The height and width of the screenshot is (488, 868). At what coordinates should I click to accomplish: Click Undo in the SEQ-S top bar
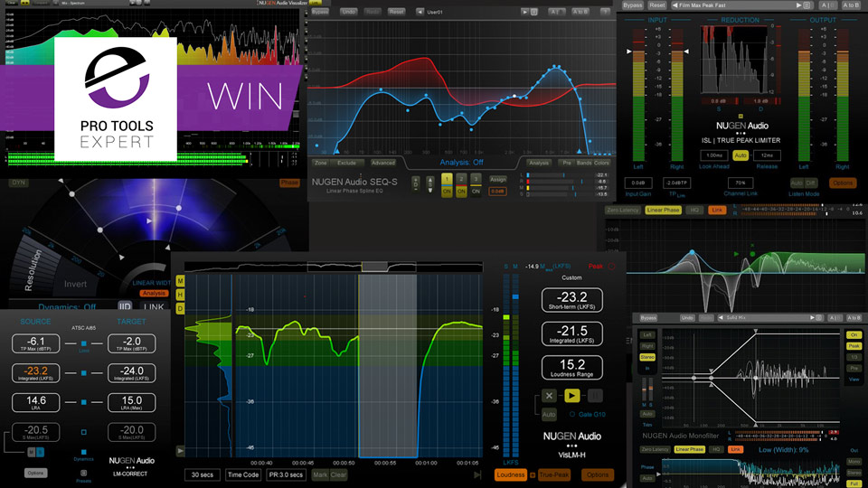tap(349, 12)
